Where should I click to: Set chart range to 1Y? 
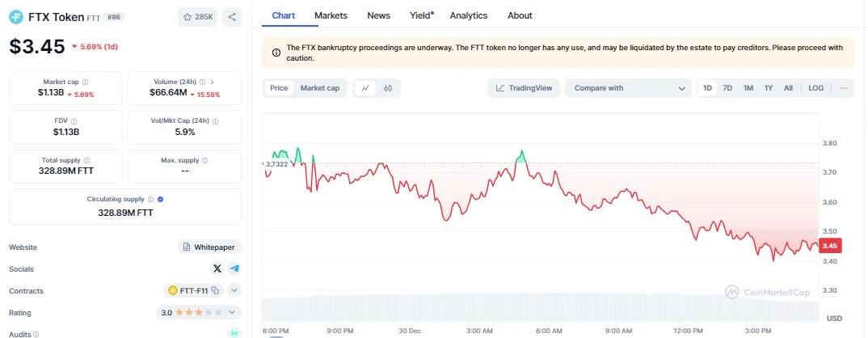click(x=769, y=88)
